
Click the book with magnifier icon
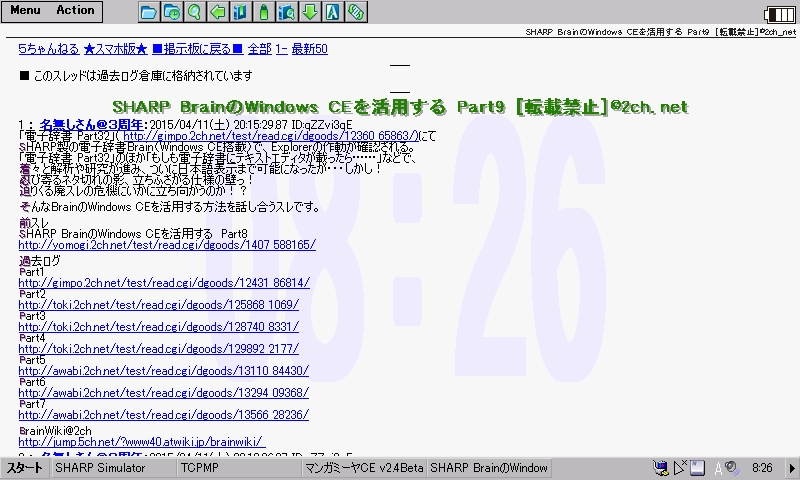[x=287, y=12]
